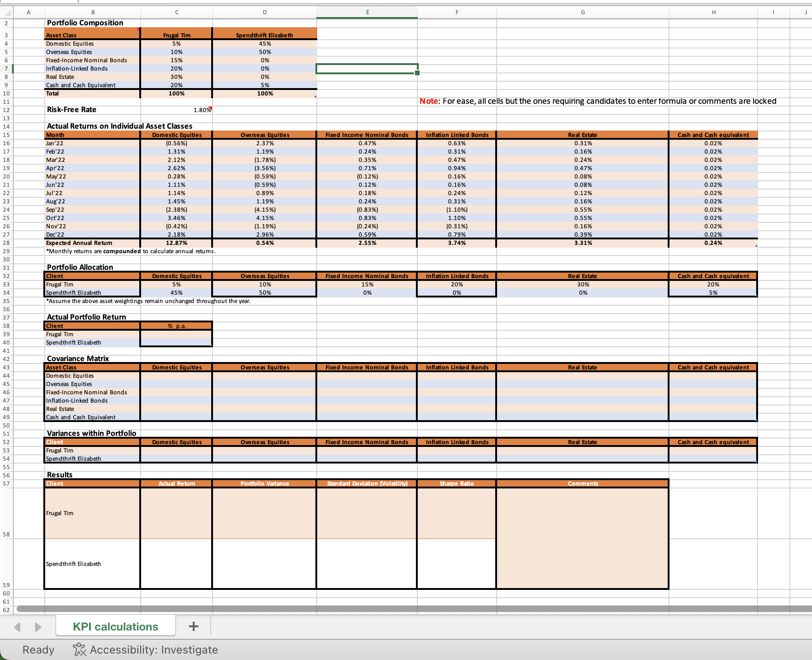This screenshot has width=812, height=660.
Task: Select Spendthrift Elizabeth % p.a. cell
Action: click(177, 342)
